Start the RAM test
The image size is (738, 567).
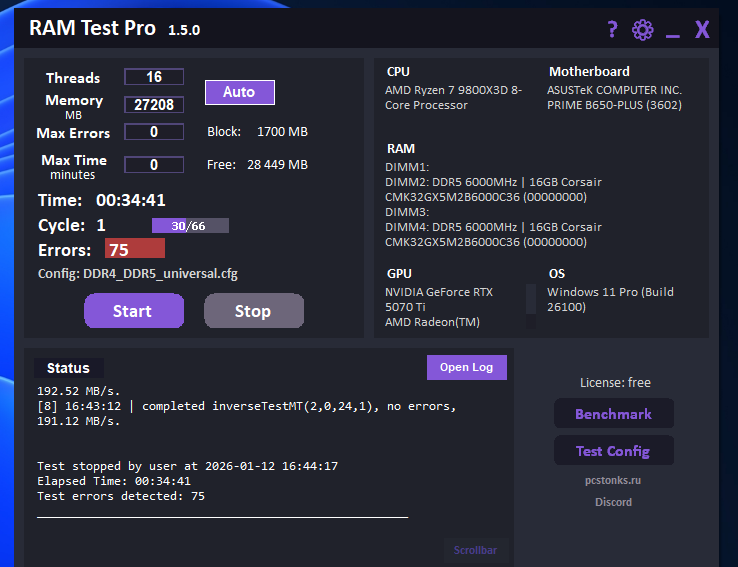133,311
